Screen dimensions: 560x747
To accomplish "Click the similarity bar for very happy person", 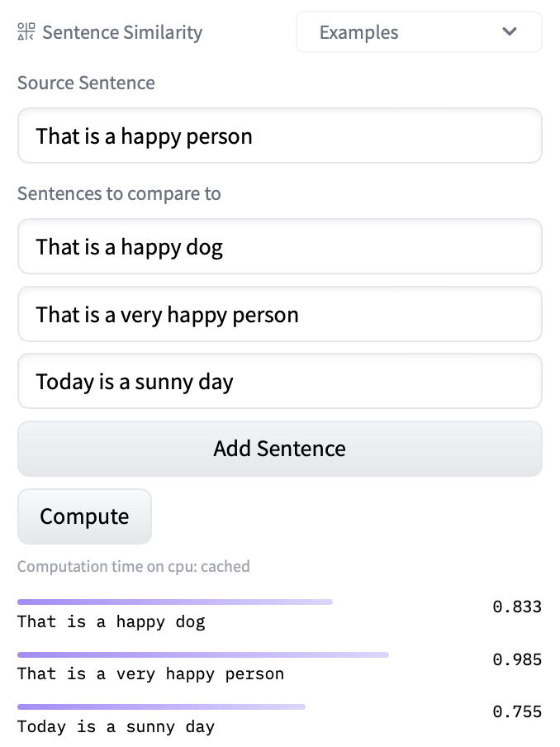I will [203, 655].
